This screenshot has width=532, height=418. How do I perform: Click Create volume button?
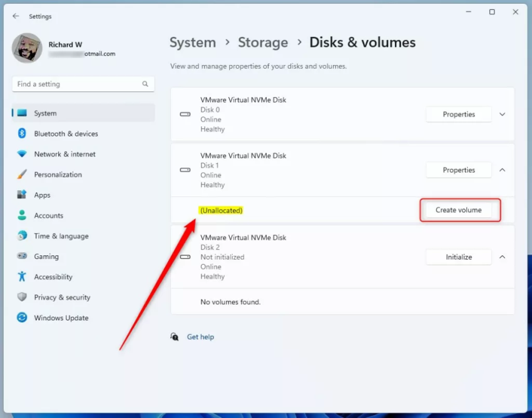click(459, 210)
